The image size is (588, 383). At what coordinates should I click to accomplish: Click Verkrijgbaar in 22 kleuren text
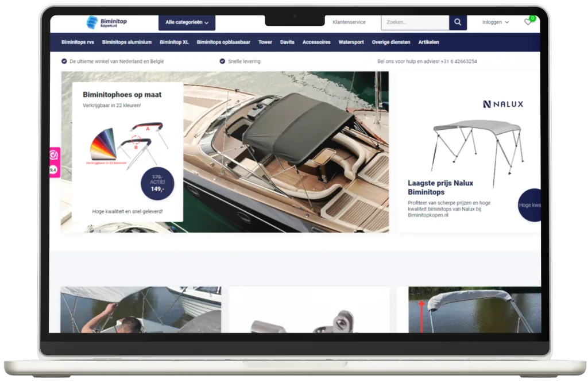pos(112,106)
